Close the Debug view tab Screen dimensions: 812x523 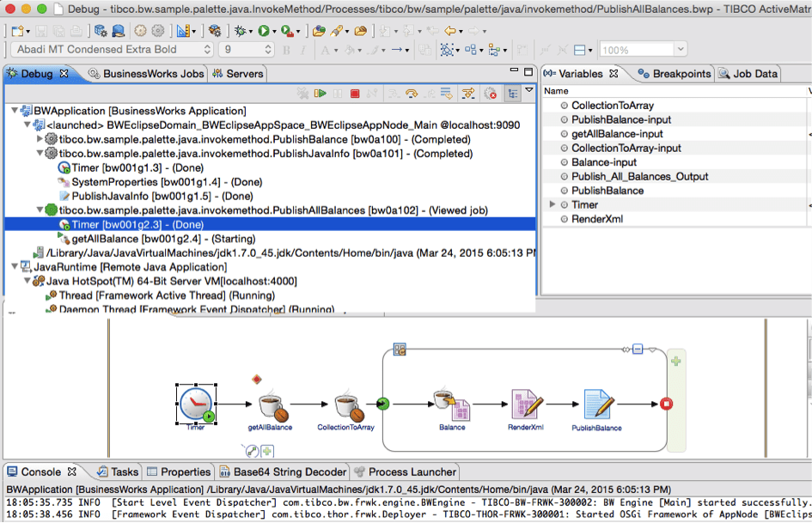click(64, 74)
